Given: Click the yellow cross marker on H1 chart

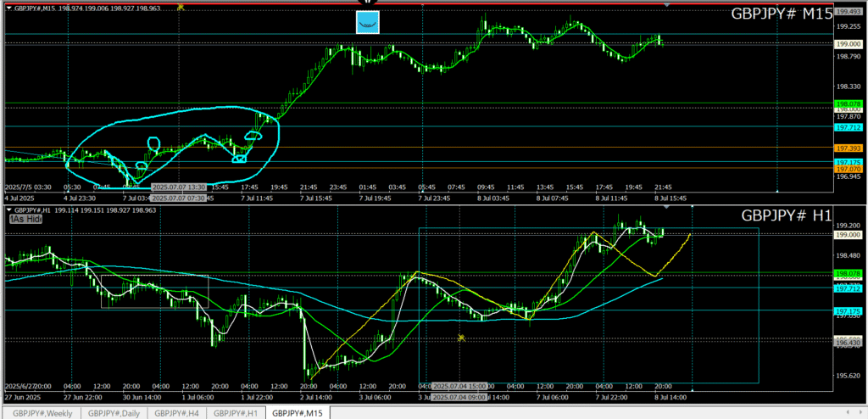Looking at the screenshot, I should 461,338.
